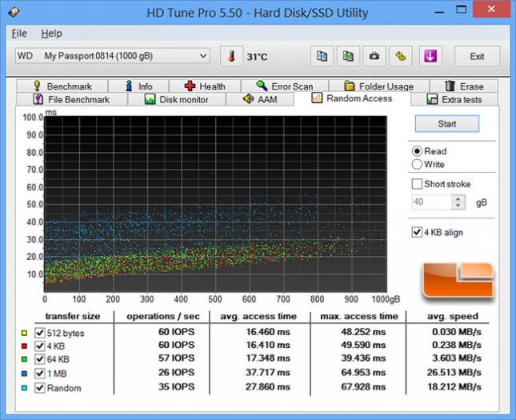
Task: Open the File menu
Action: [x=19, y=34]
